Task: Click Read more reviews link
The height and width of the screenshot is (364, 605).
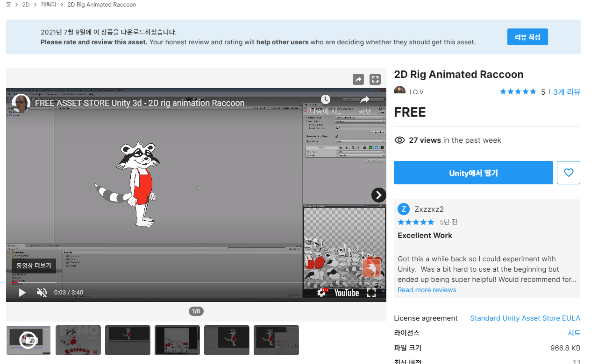Action: click(x=427, y=290)
